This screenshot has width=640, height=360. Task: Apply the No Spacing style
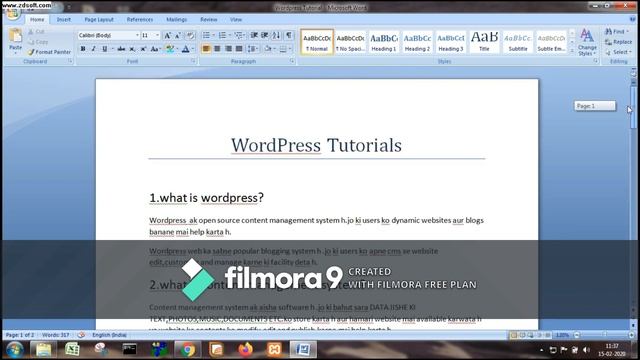click(351, 42)
